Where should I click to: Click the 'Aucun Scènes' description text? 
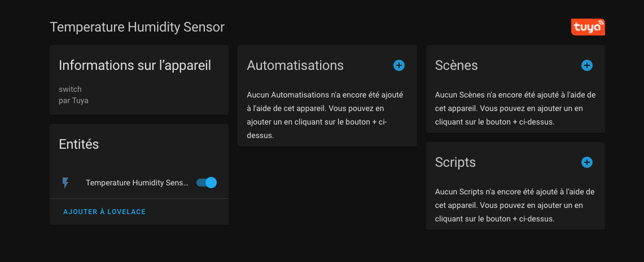515,108
